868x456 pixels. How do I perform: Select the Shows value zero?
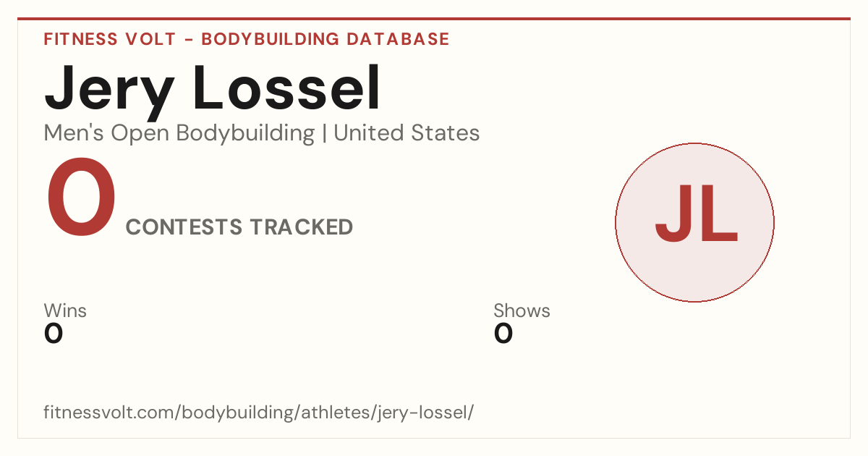pyautogui.click(x=503, y=334)
